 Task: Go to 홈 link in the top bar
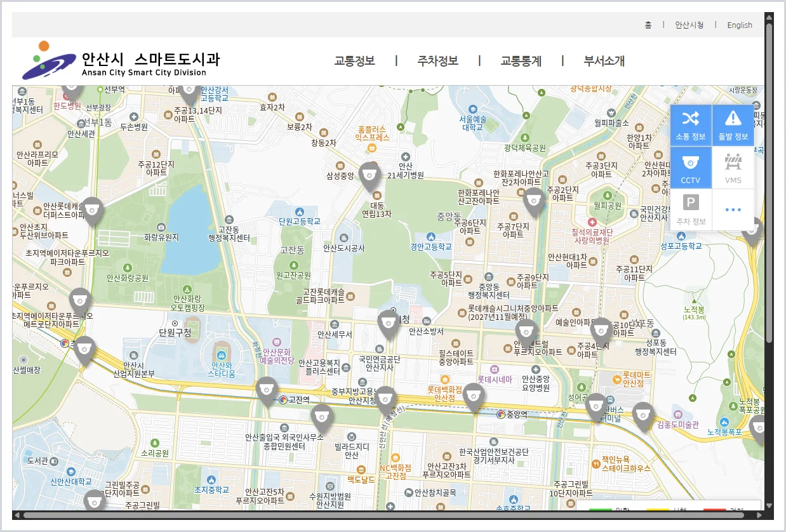tap(648, 25)
